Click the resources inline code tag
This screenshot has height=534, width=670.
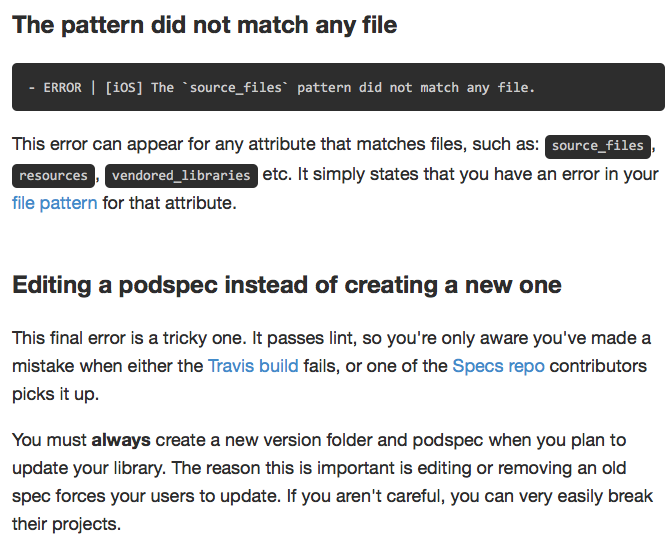point(53,176)
